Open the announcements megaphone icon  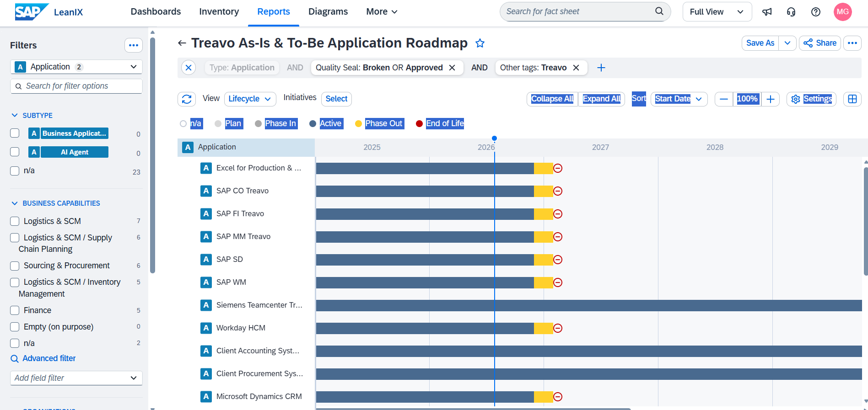coord(767,12)
